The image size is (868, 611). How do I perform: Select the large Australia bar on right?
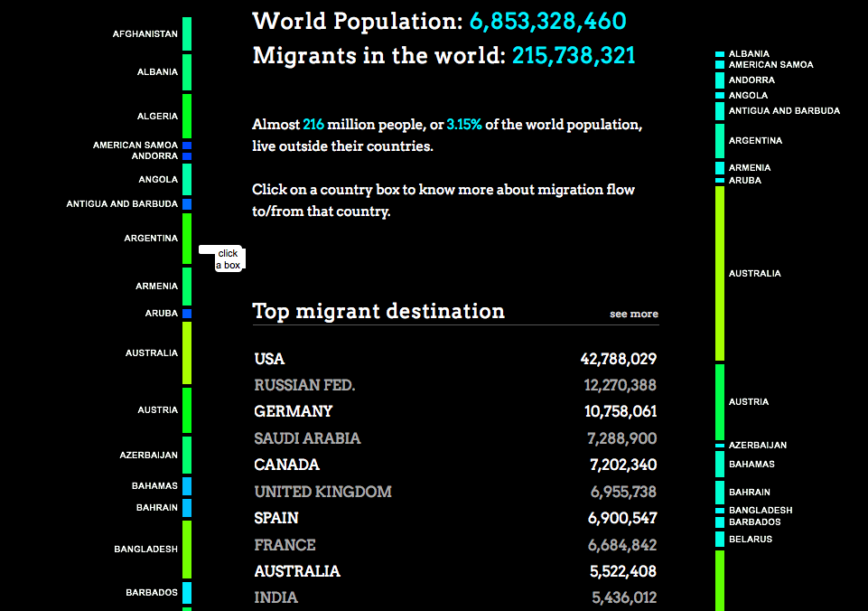point(720,274)
